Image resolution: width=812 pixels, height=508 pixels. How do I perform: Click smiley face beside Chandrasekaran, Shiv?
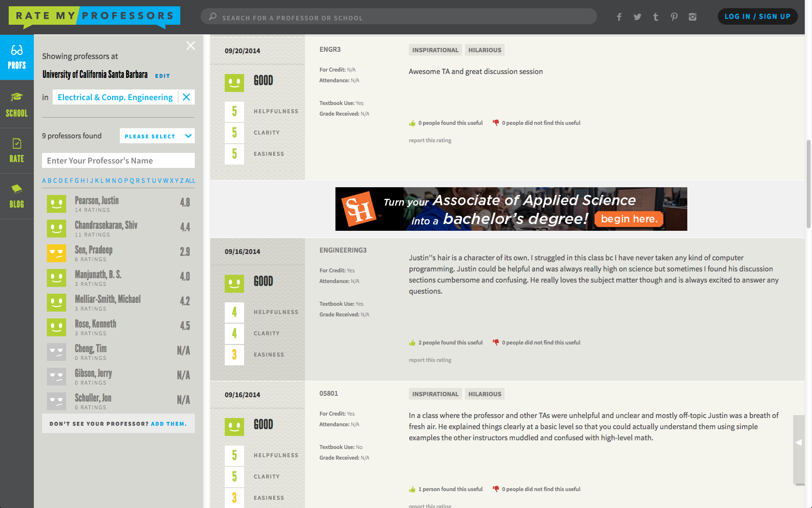point(57,228)
